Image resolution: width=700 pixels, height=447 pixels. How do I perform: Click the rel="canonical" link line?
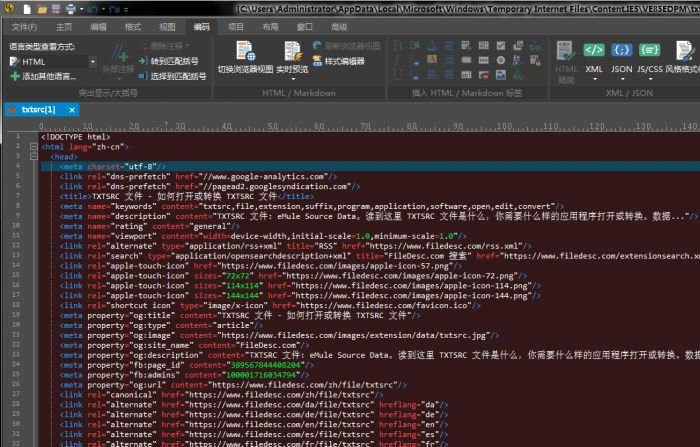[221, 395]
